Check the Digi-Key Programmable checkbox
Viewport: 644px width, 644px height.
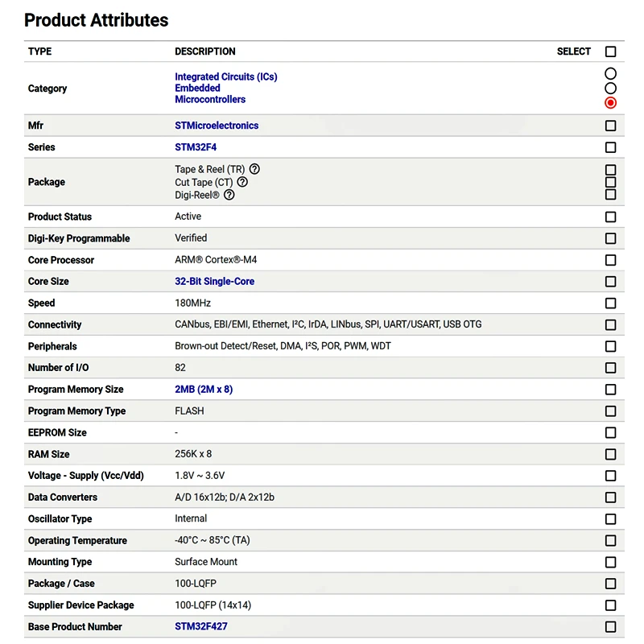(x=611, y=238)
